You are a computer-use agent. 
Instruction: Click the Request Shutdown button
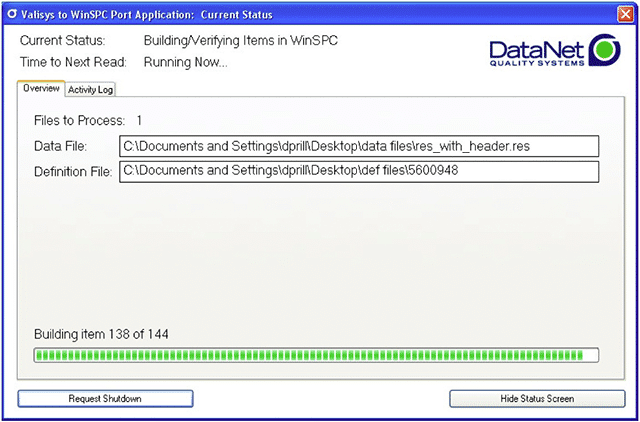pyautogui.click(x=105, y=399)
